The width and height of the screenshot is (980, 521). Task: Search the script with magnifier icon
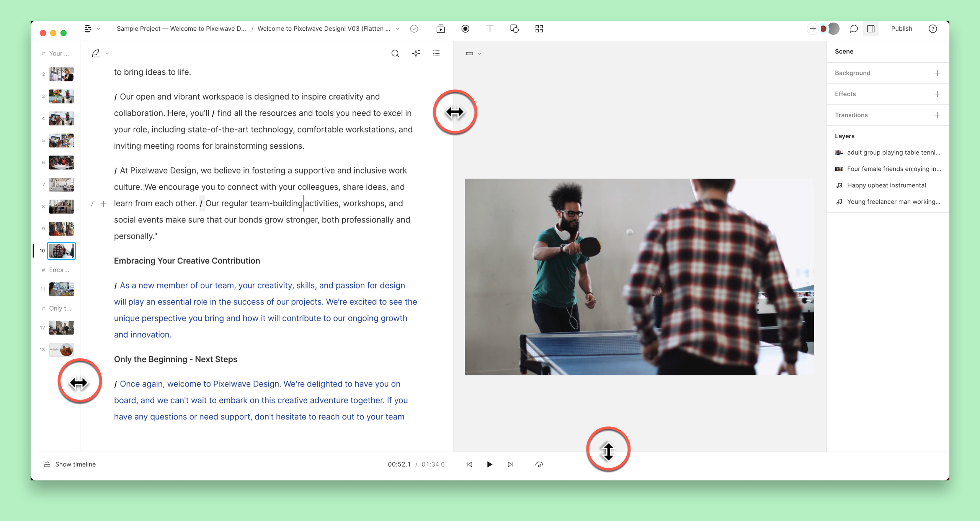tap(395, 54)
